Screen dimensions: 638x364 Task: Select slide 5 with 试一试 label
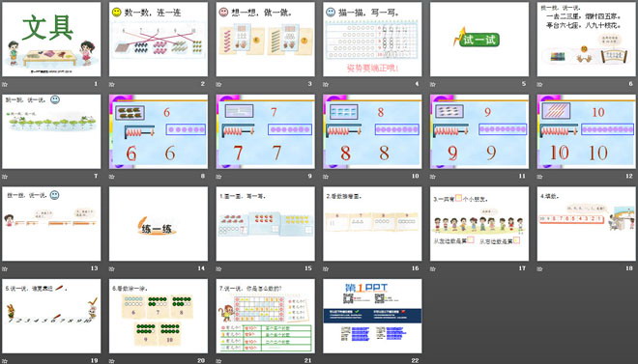tap(479, 40)
